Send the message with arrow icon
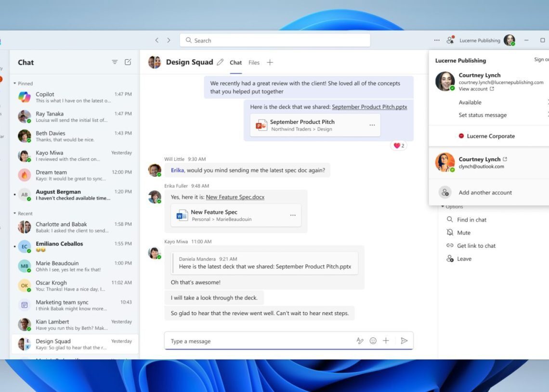 pos(404,341)
